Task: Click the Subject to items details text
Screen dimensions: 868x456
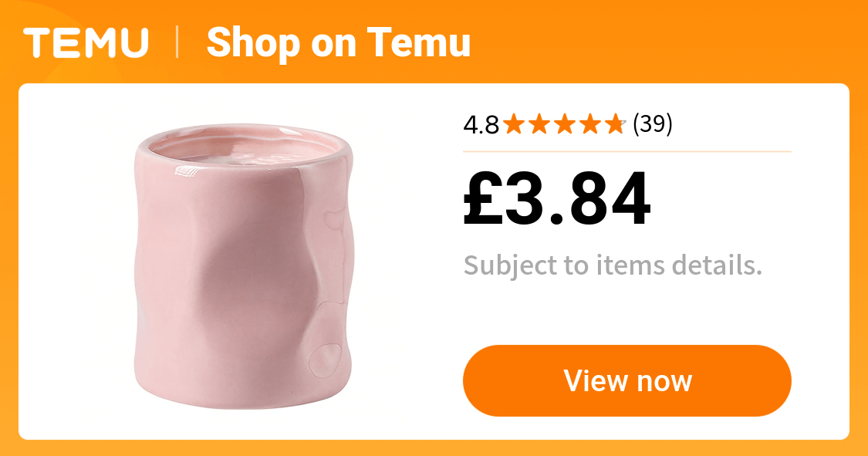Action: tap(613, 265)
